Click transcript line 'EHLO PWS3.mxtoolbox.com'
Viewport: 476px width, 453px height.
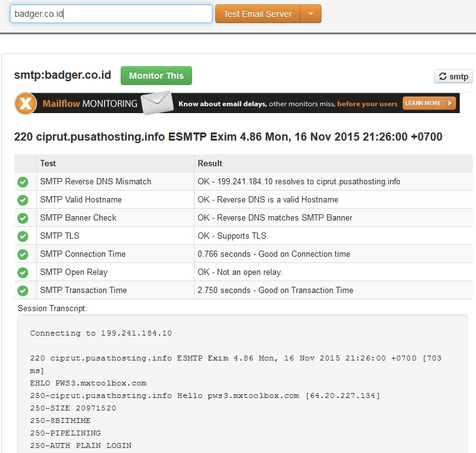(88, 383)
